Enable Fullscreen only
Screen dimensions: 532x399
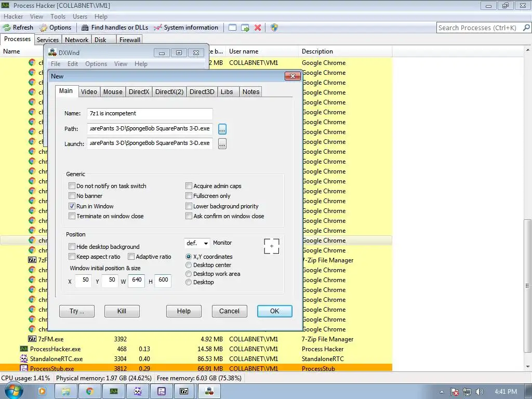coord(189,195)
